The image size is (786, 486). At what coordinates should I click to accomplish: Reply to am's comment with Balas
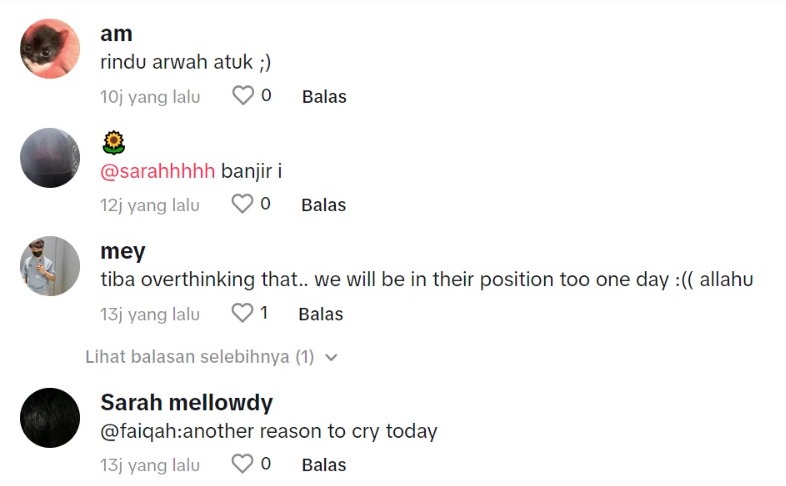(x=324, y=97)
